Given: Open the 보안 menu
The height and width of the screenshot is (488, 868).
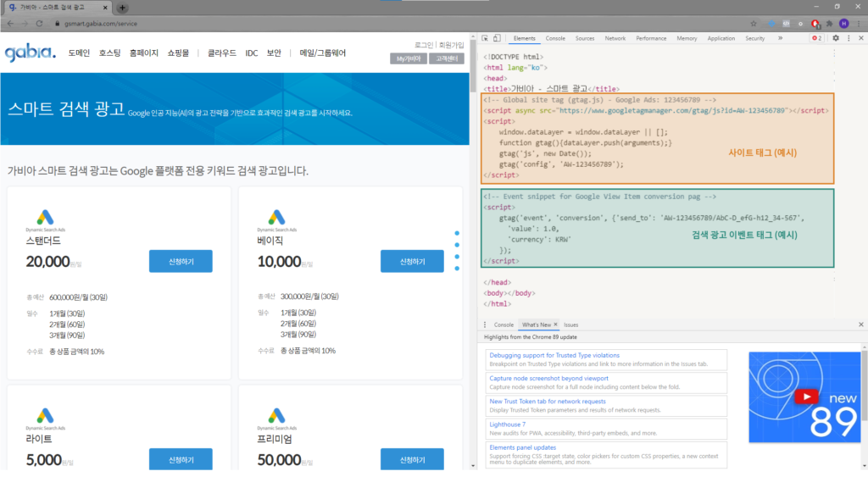Looking at the screenshot, I should [274, 53].
